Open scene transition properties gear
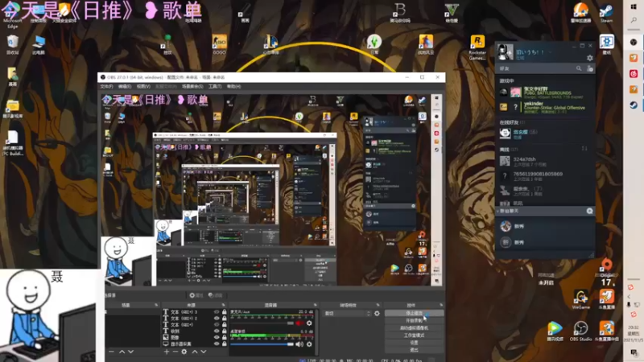Screen dimensions: 644x362 point(377,313)
